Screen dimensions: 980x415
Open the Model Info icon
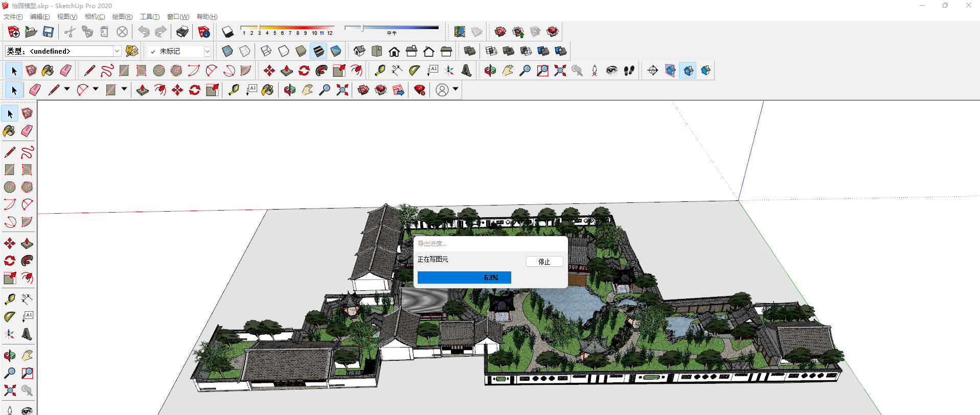tap(204, 32)
